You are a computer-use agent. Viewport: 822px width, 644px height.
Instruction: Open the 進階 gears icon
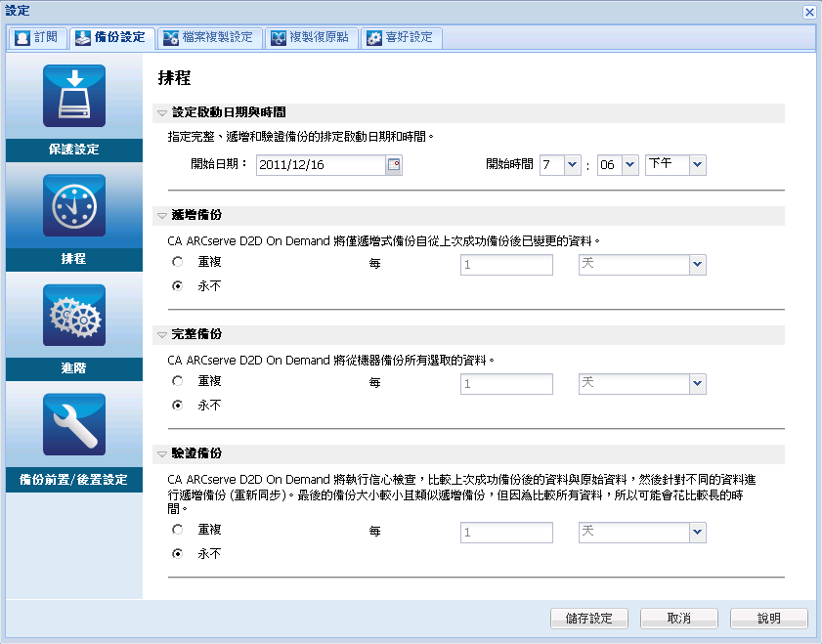tap(74, 315)
